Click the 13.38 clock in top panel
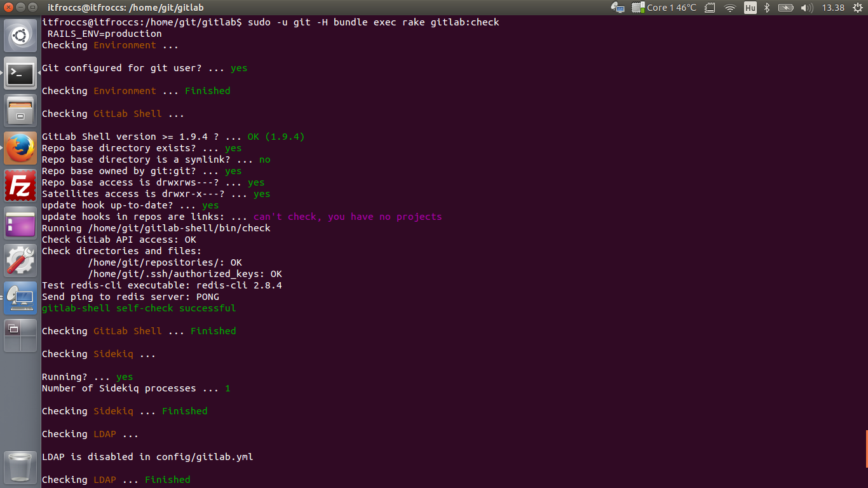Image resolution: width=868 pixels, height=488 pixels. (x=833, y=8)
